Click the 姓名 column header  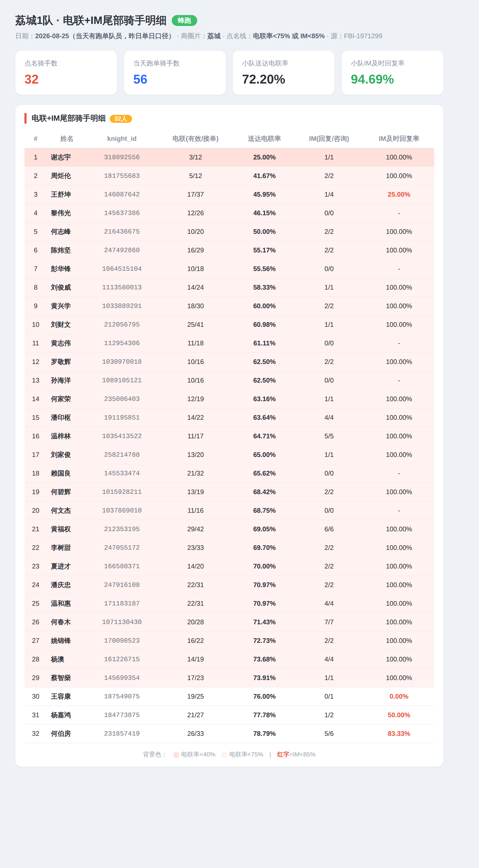point(66,139)
